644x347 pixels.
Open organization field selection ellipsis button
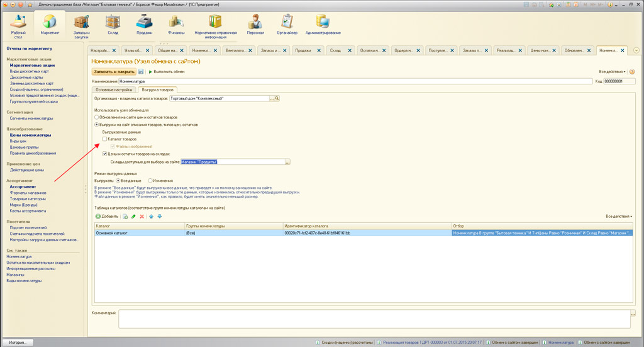272,99
